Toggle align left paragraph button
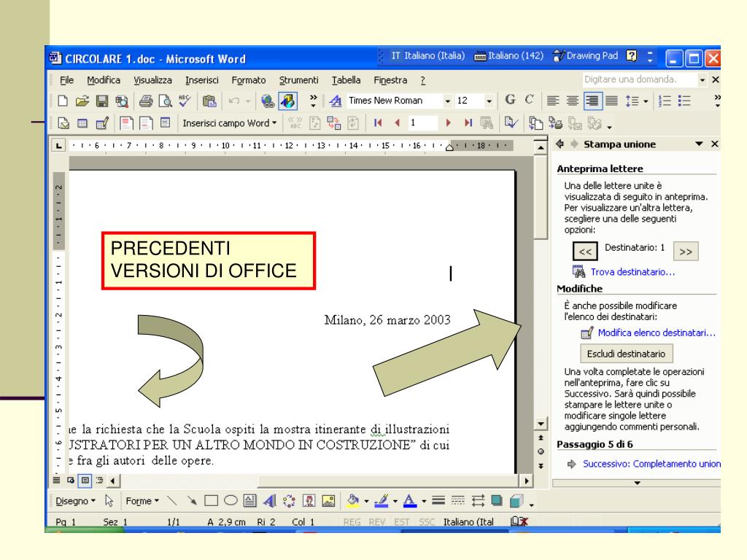This screenshot has width=747, height=560. [553, 101]
